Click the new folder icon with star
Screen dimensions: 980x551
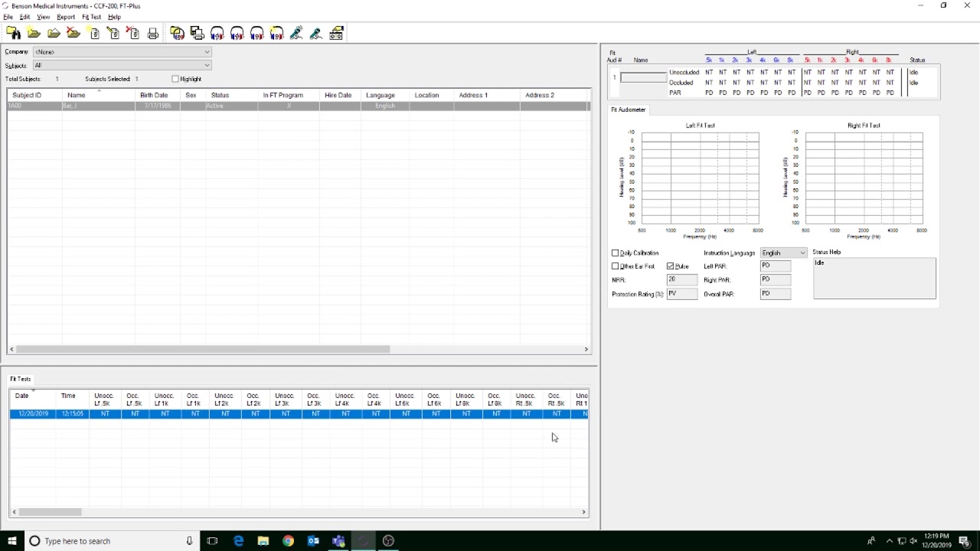click(x=34, y=33)
